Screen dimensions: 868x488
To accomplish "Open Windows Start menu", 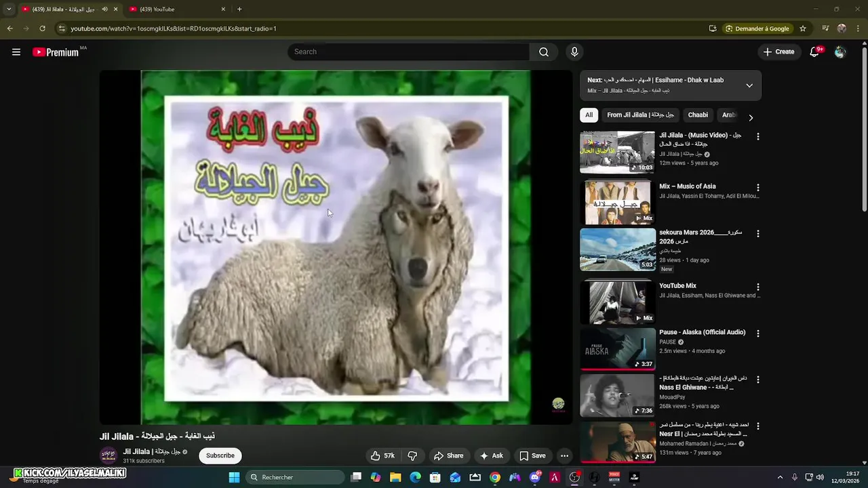I will click(x=234, y=477).
